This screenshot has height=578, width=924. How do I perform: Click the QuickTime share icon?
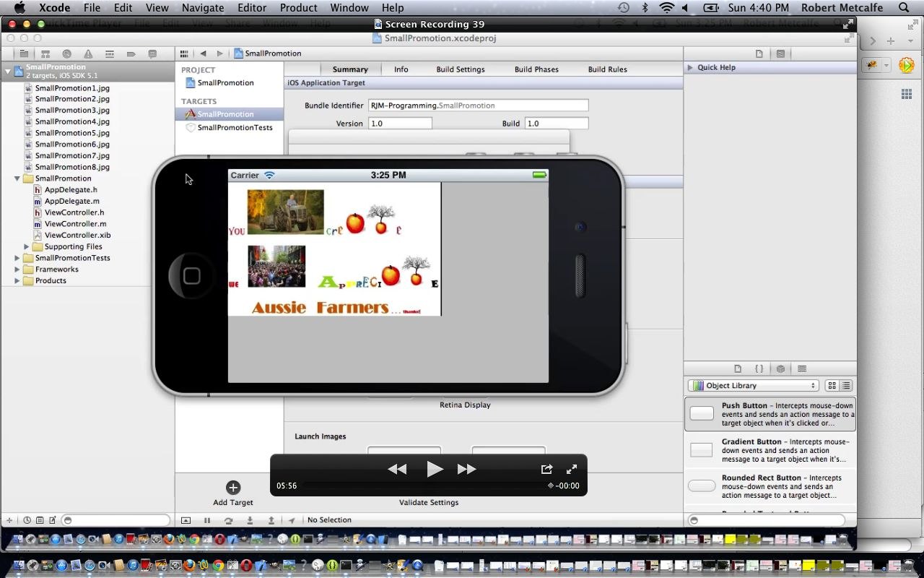click(x=546, y=469)
